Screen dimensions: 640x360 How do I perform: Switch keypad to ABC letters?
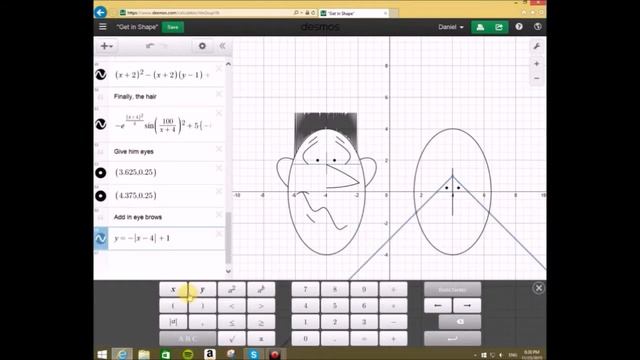[188, 338]
